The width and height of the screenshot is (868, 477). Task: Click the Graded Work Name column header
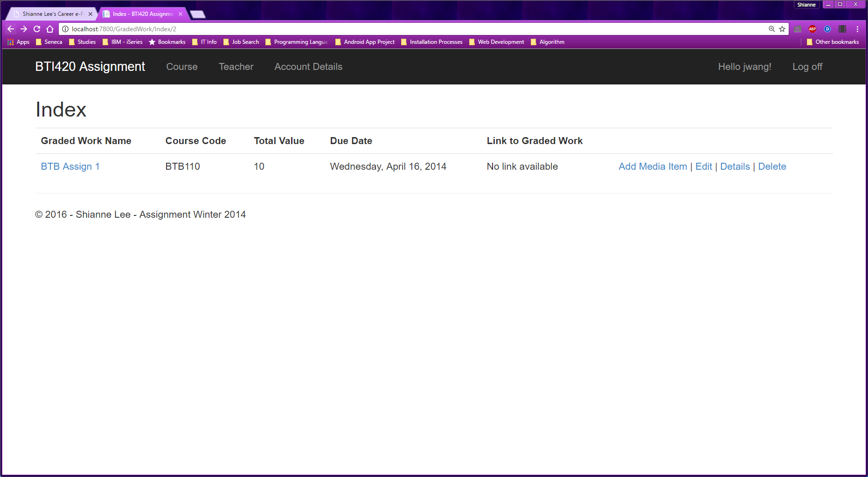[86, 141]
